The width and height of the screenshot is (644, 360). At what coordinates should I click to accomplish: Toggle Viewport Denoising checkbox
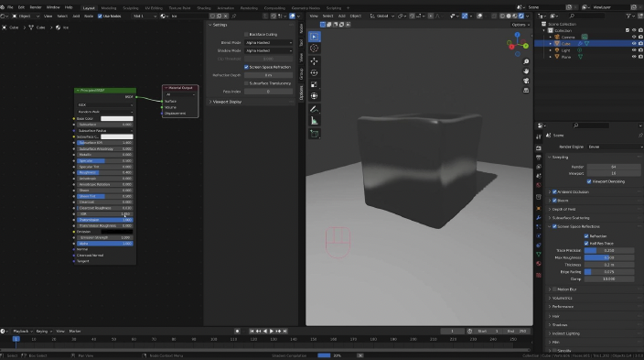589,181
